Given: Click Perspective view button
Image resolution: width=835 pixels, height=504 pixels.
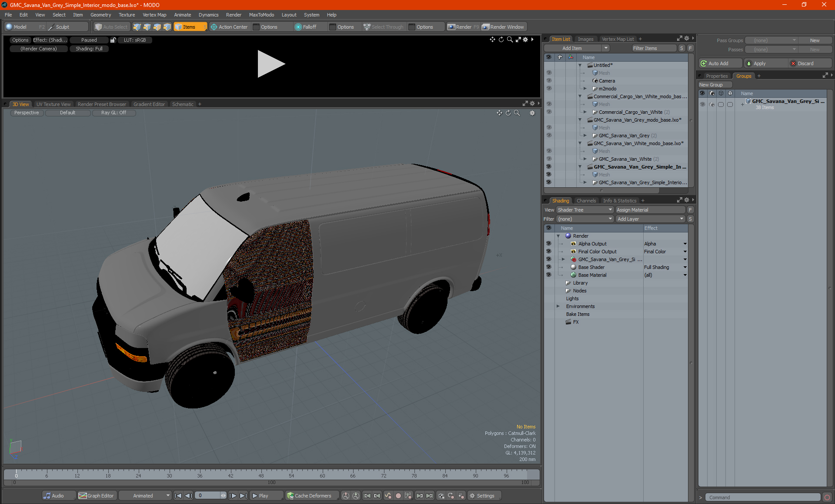Looking at the screenshot, I should tap(27, 113).
